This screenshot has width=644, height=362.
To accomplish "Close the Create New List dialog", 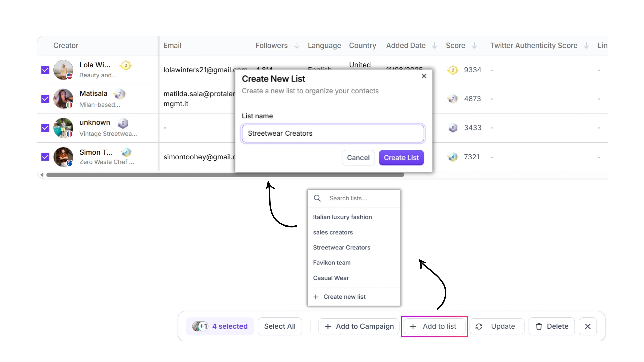I will (424, 76).
